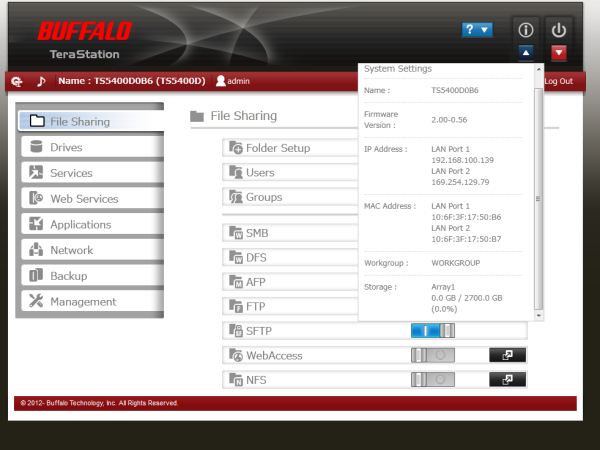Click the information icon in the header
600x450 pixels.
(x=526, y=29)
